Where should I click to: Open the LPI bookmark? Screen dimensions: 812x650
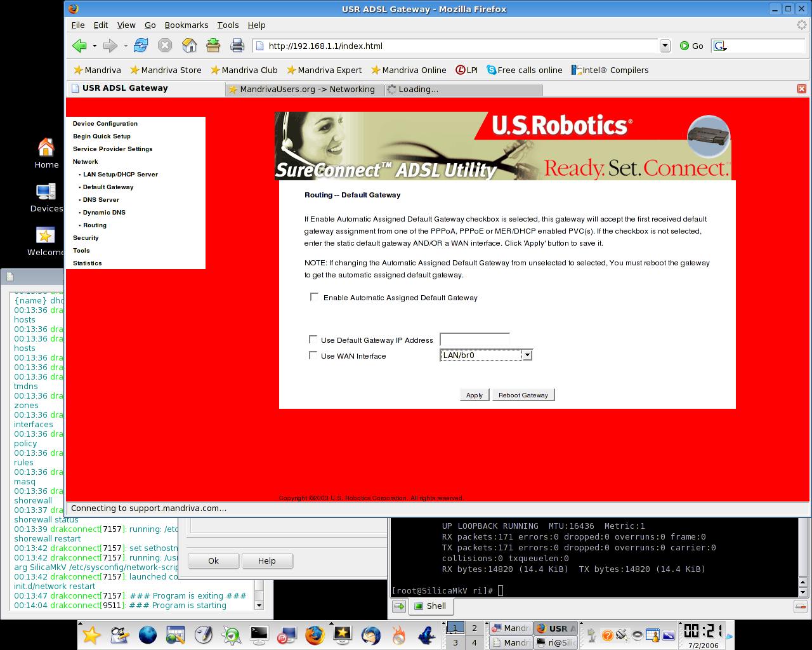(x=467, y=70)
